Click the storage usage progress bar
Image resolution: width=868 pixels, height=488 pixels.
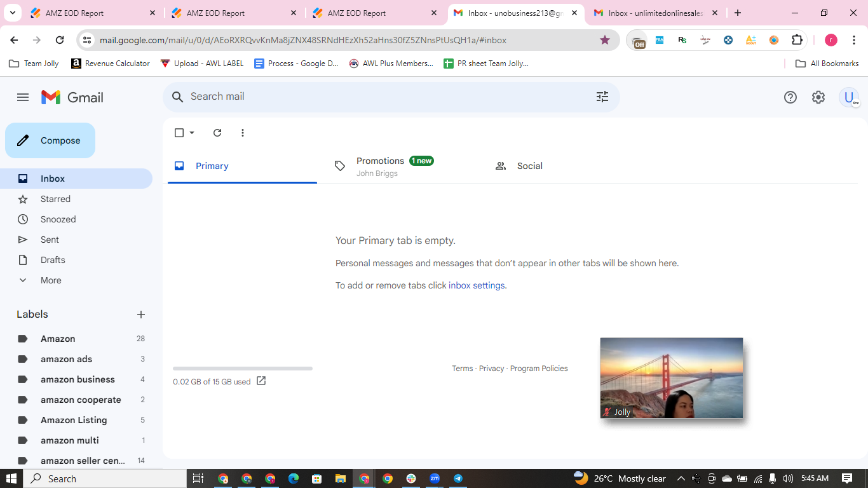coord(243,369)
